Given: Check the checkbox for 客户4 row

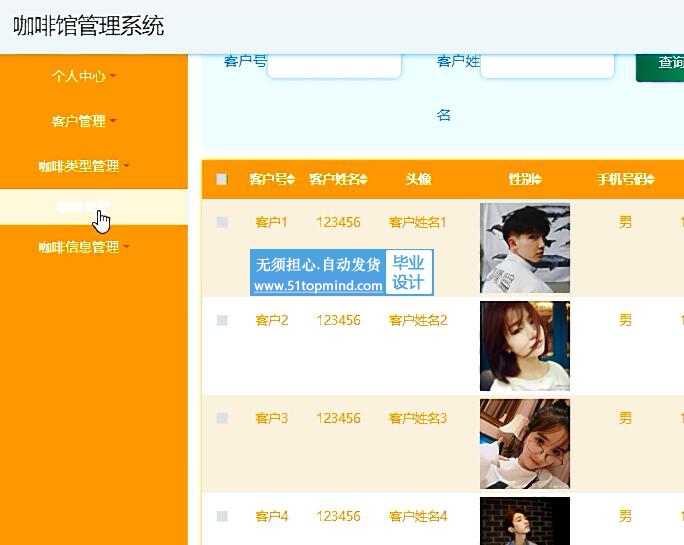Looking at the screenshot, I should (x=222, y=516).
